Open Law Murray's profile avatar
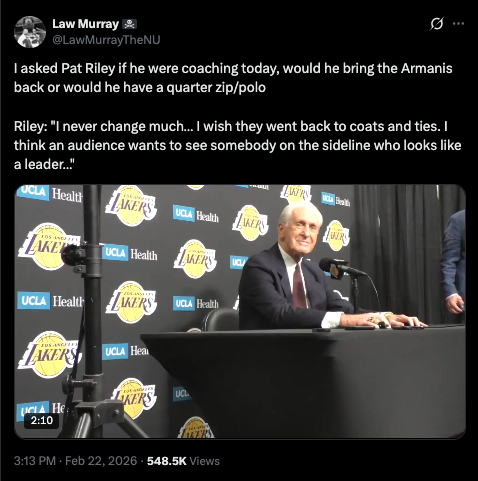The height and width of the screenshot is (481, 478). pos(30,32)
